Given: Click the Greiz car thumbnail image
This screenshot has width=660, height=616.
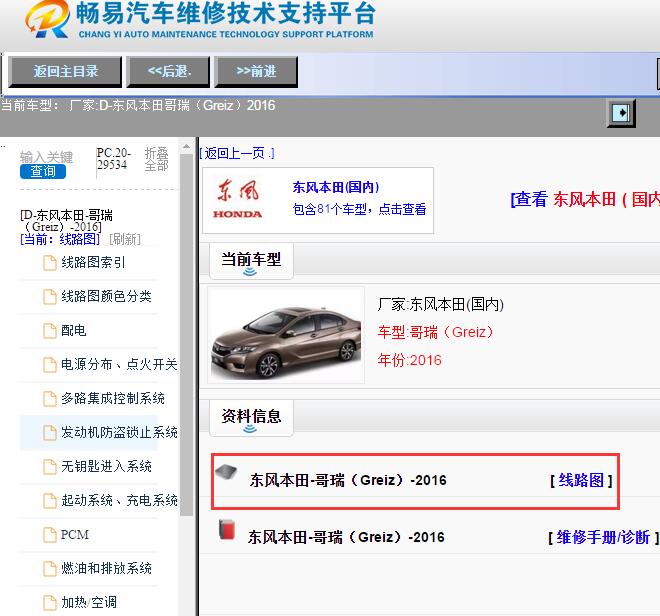Looking at the screenshot, I should [x=286, y=335].
